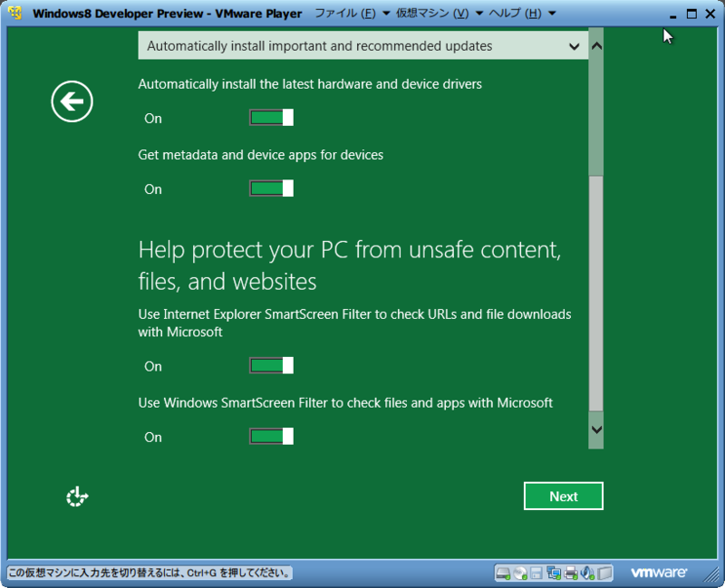Open the 仮想マシン (V) menu
This screenshot has height=588, width=725.
click(440, 14)
